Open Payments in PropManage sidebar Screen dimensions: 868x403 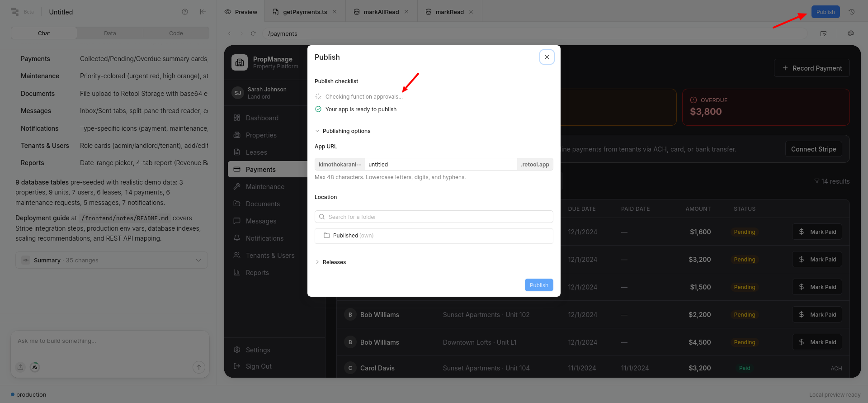coord(268,170)
